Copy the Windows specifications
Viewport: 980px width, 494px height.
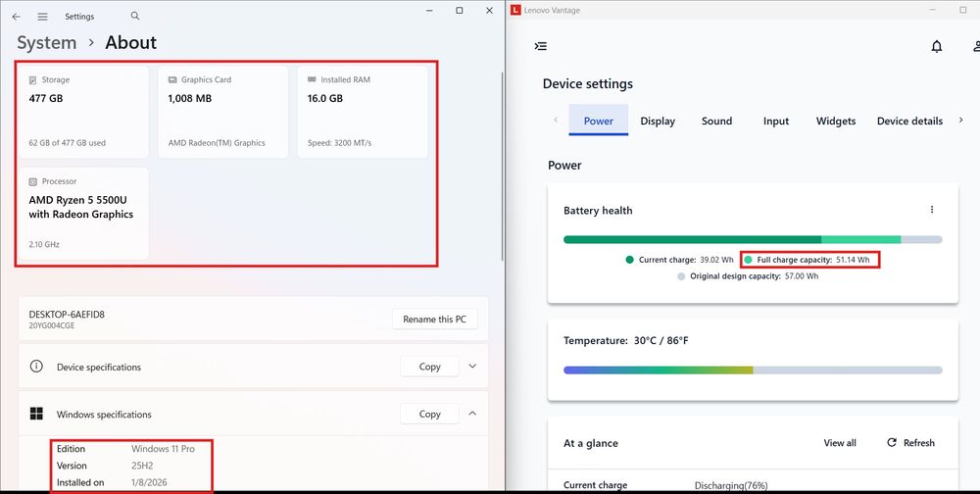429,414
